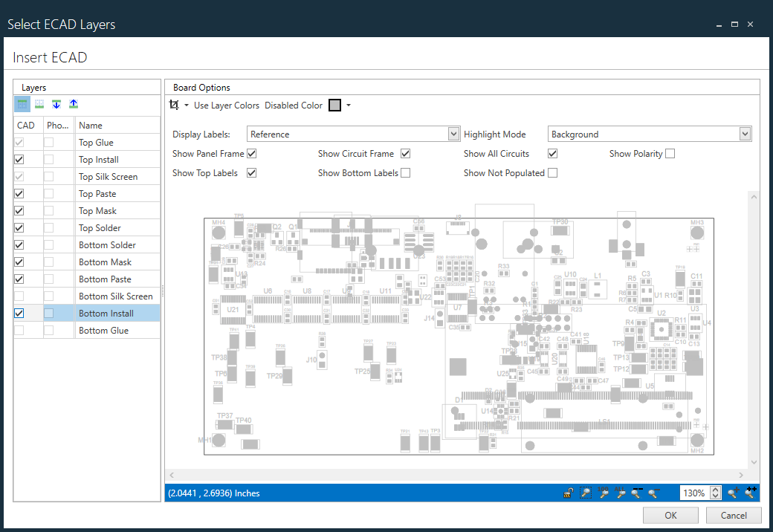Open the Display Labels dropdown

[x=453, y=133]
